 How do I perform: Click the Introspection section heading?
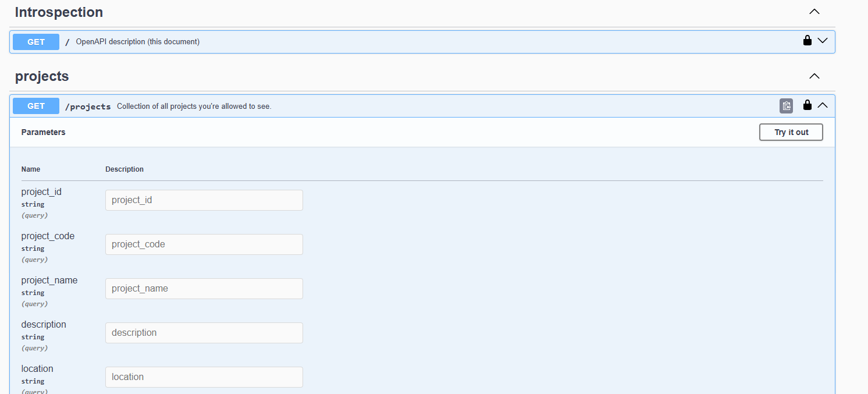(59, 12)
